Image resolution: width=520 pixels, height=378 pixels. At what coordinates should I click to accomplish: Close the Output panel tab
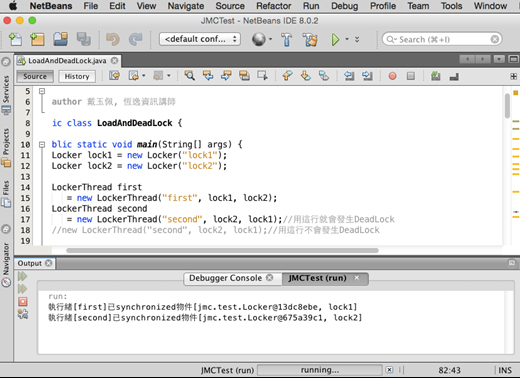pos(49,263)
